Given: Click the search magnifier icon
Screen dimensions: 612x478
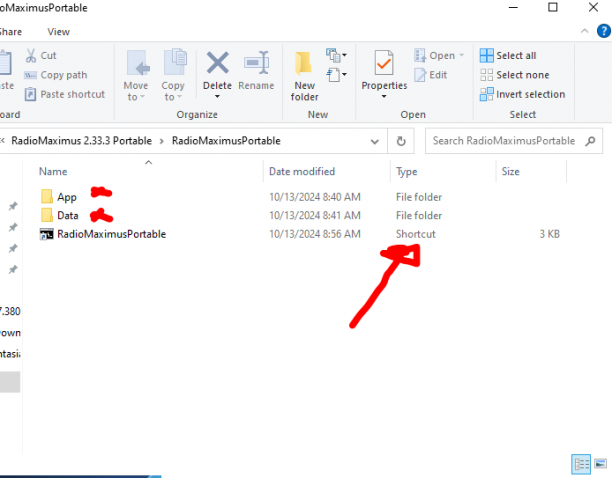Looking at the screenshot, I should 591,141.
